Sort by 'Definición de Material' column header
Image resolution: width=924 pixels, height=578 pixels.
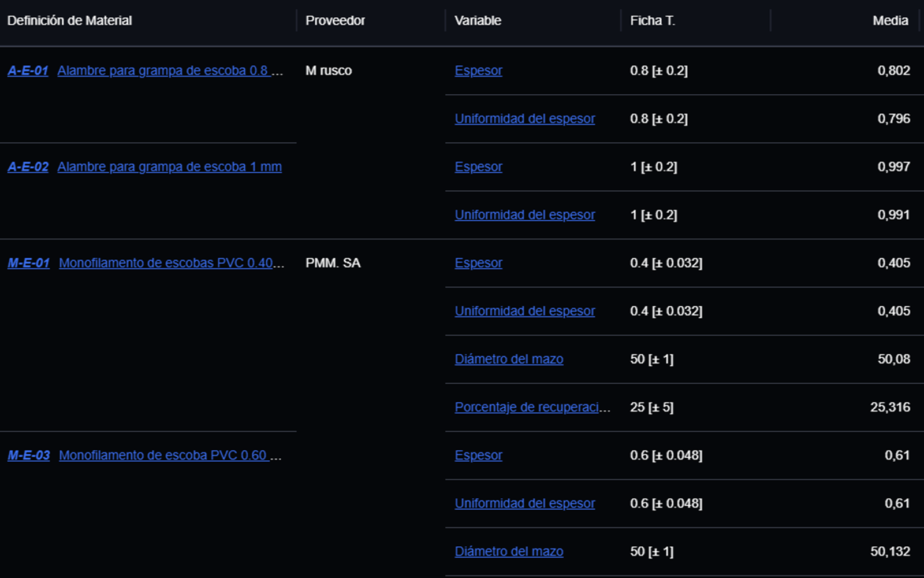[x=69, y=21]
